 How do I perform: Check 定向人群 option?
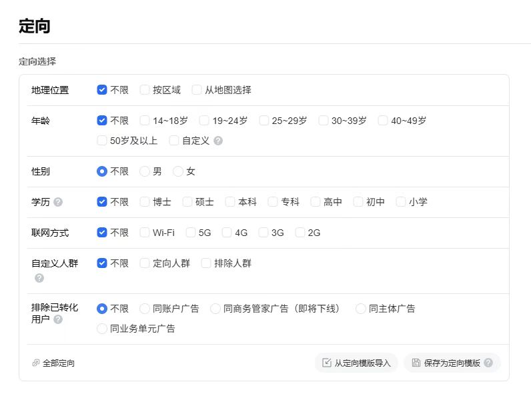point(145,263)
